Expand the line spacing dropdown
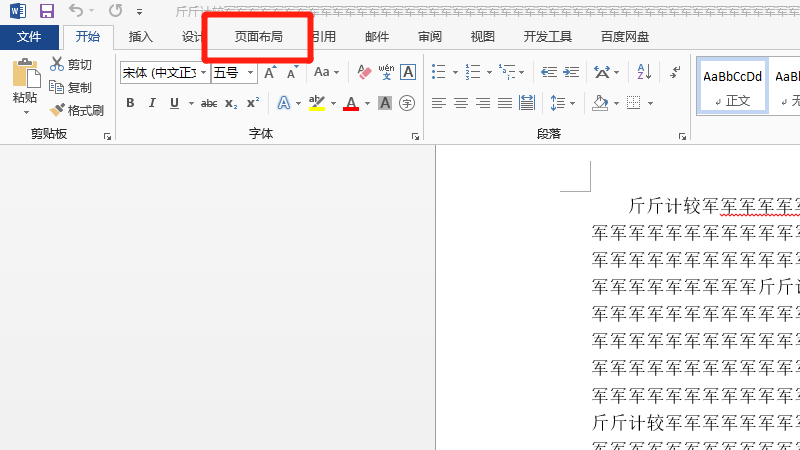The image size is (800, 450). (x=570, y=103)
